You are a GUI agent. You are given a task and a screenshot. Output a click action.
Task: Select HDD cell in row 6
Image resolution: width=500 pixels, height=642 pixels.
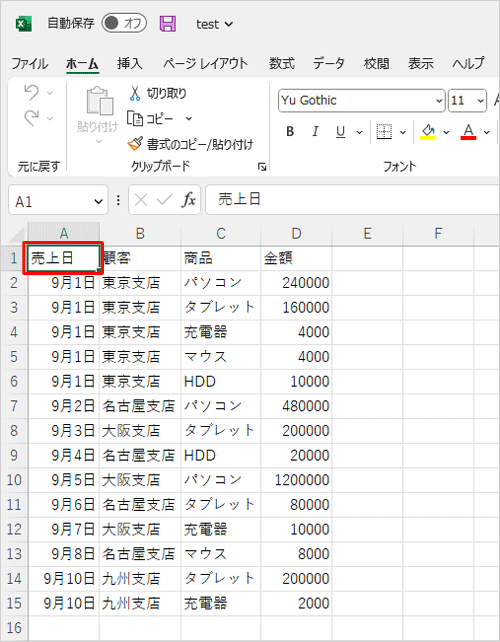[x=221, y=382]
